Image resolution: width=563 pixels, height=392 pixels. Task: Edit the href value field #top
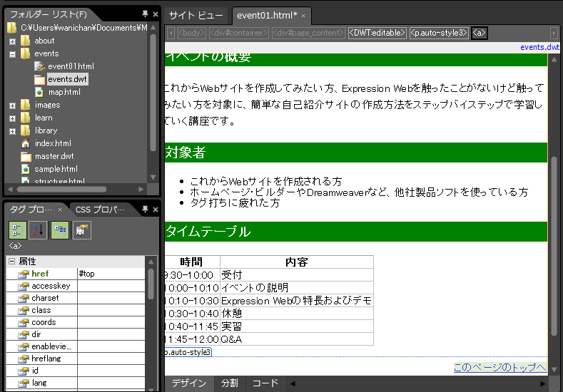(111, 274)
